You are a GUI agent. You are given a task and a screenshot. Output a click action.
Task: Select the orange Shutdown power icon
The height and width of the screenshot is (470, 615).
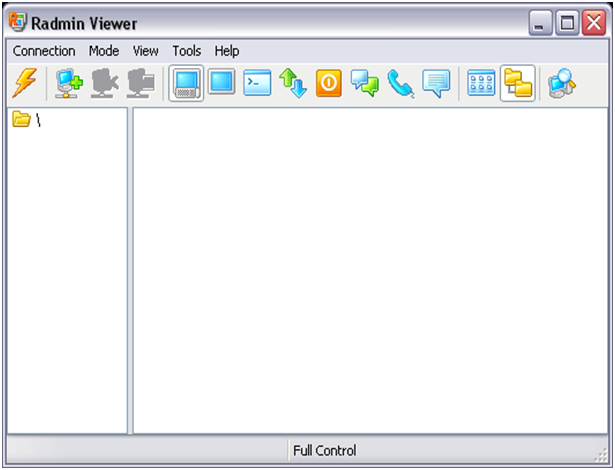329,83
